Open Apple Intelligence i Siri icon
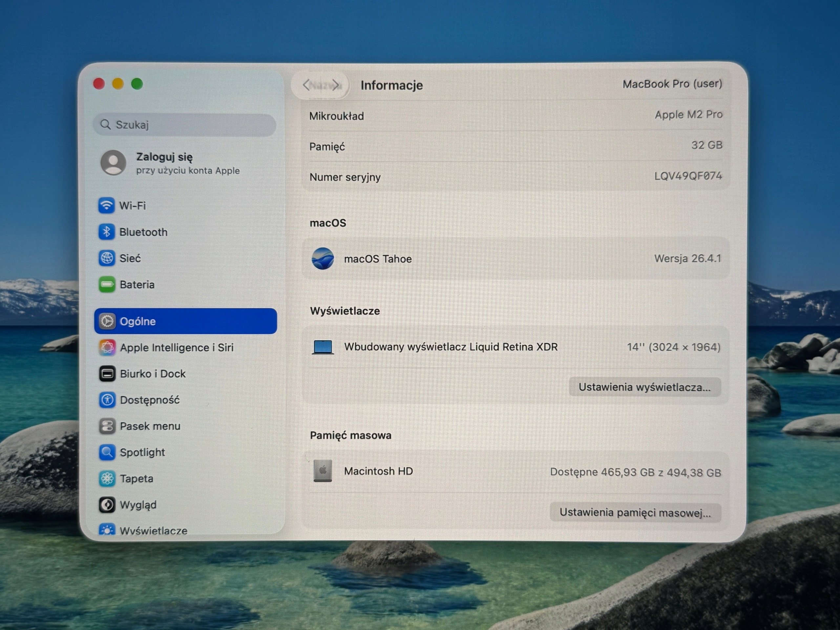 point(107,347)
